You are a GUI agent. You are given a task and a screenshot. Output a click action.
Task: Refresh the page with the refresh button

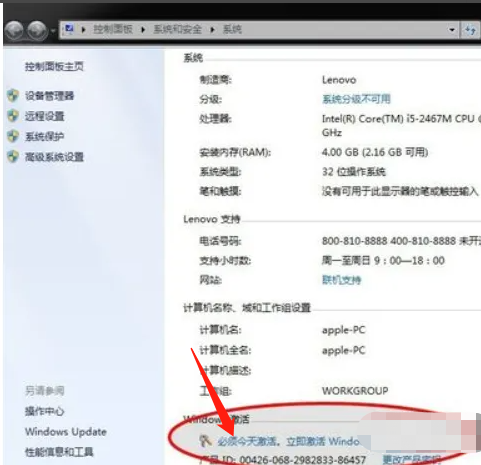pos(470,30)
